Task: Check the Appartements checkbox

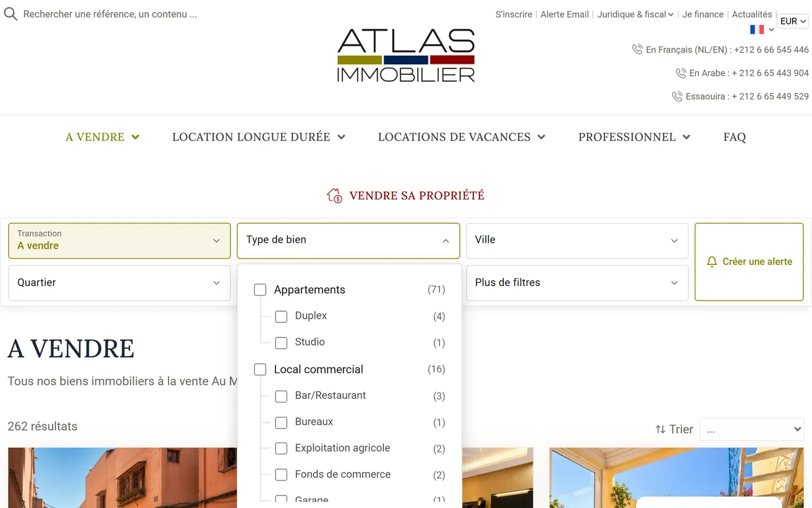Action: tap(260, 290)
